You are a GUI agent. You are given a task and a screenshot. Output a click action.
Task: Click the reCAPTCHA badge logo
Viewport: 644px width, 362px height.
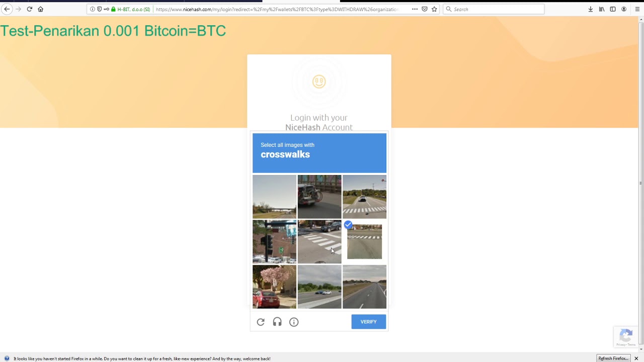pyautogui.click(x=626, y=336)
